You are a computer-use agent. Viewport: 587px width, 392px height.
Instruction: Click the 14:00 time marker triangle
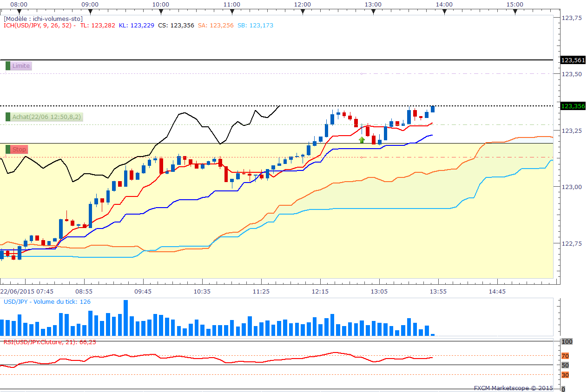444,12
